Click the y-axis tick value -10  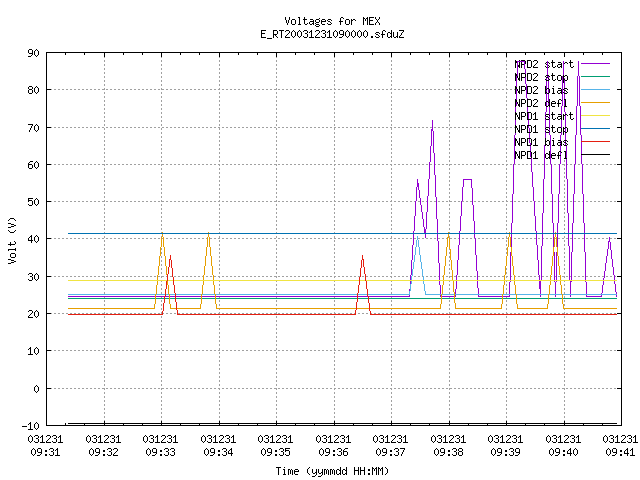31,426
